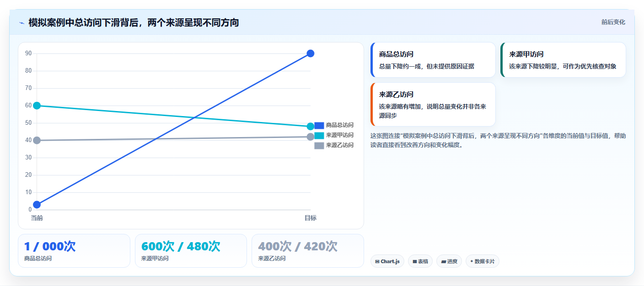644x286 pixels.
Task: Click 来源甲访问 legend label in chart
Action: pos(340,135)
